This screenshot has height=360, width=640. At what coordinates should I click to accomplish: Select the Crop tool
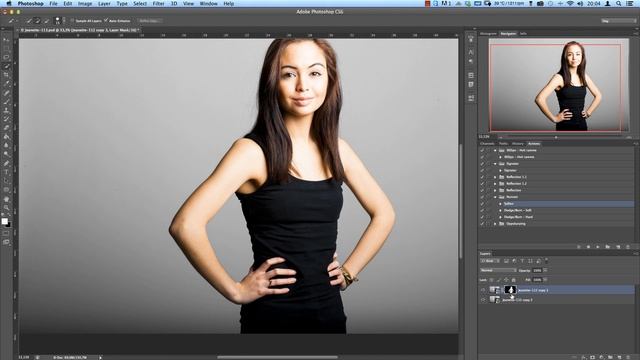pyautogui.click(x=6, y=75)
